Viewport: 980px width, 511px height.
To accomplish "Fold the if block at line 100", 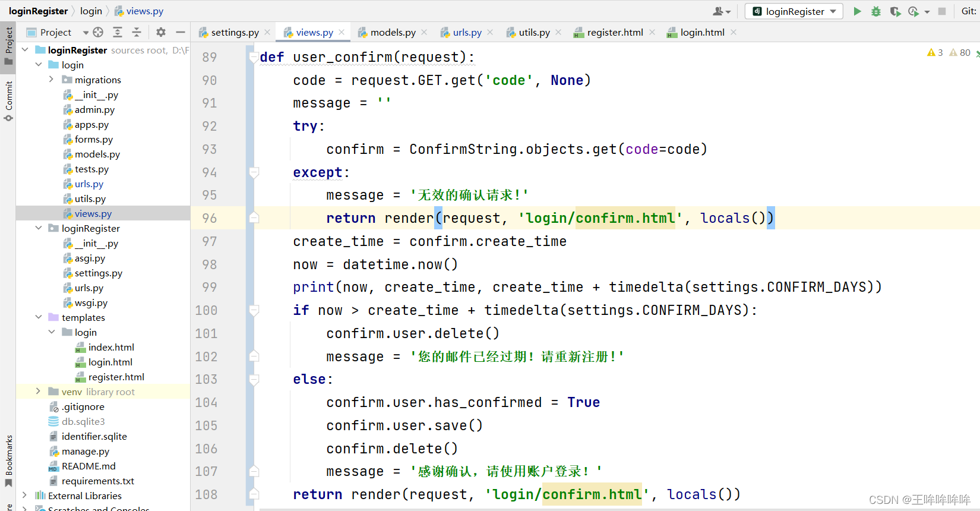I will (254, 311).
